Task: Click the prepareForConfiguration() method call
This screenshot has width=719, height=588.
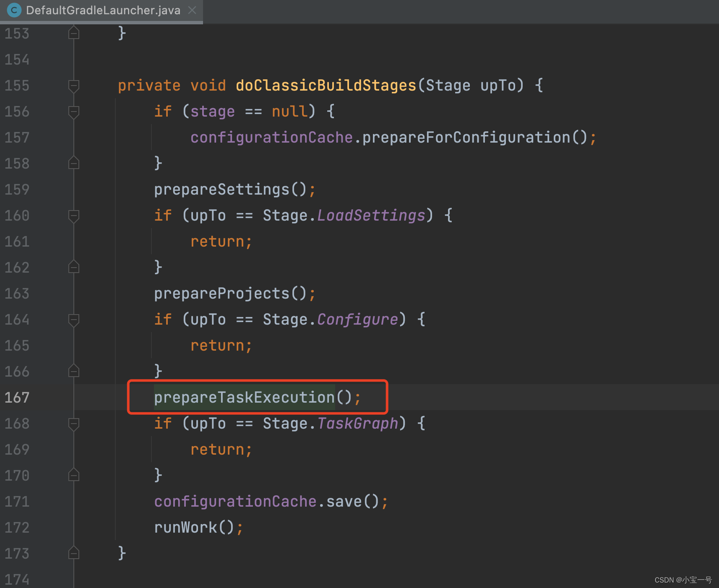Action: point(475,137)
